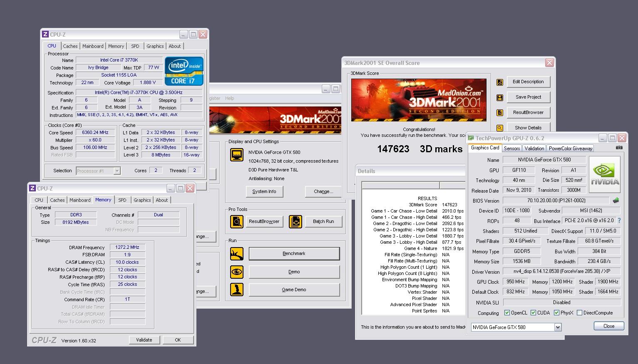Click the Game 1 - Car Chase - High Detail row
This screenshot has width=638, height=364.
click(x=416, y=217)
